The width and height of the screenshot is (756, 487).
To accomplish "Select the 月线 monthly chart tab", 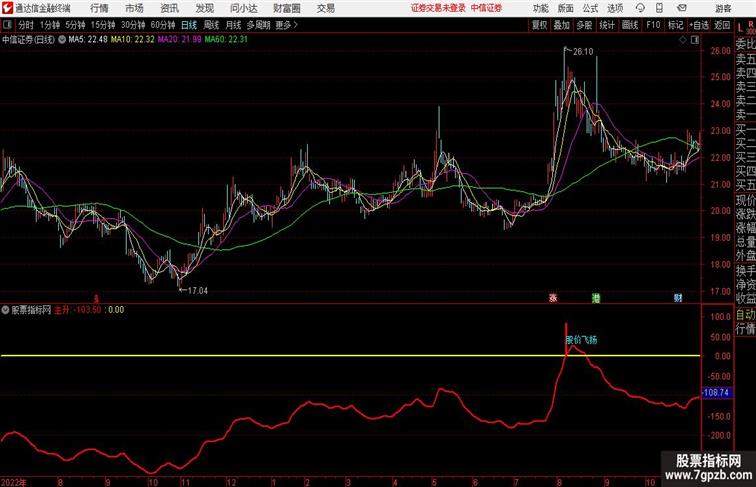I will coord(233,25).
